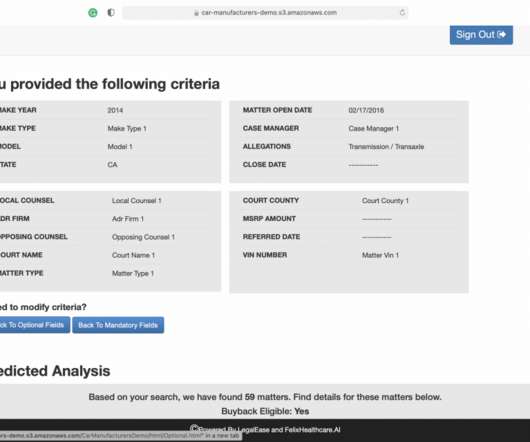Click the green Grammarly extension icon
This screenshot has height=442, width=530.
93,13
